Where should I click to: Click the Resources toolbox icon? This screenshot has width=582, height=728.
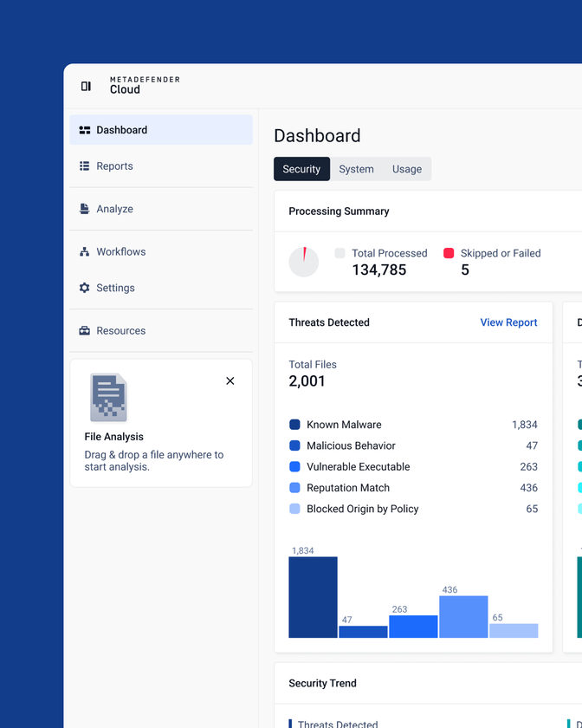click(x=85, y=330)
